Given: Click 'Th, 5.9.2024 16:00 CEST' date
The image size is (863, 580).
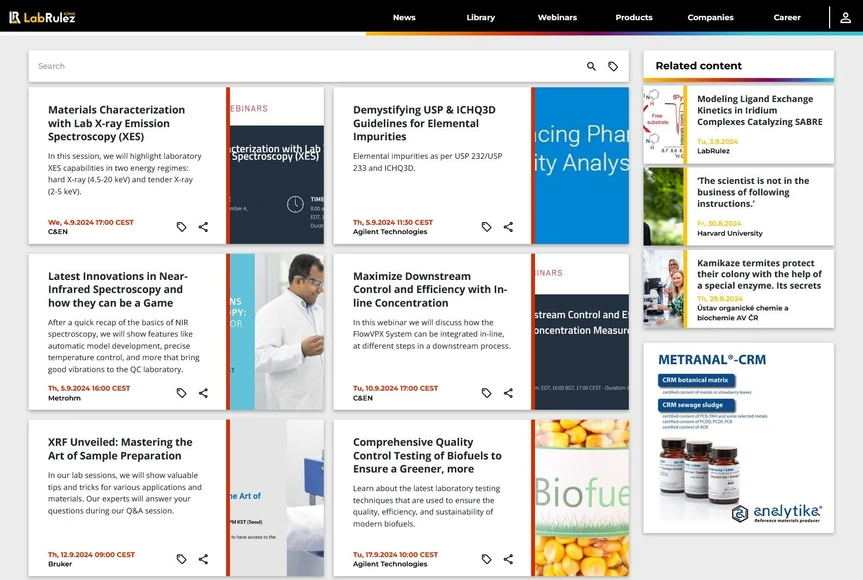Looking at the screenshot, I should click(89, 388).
